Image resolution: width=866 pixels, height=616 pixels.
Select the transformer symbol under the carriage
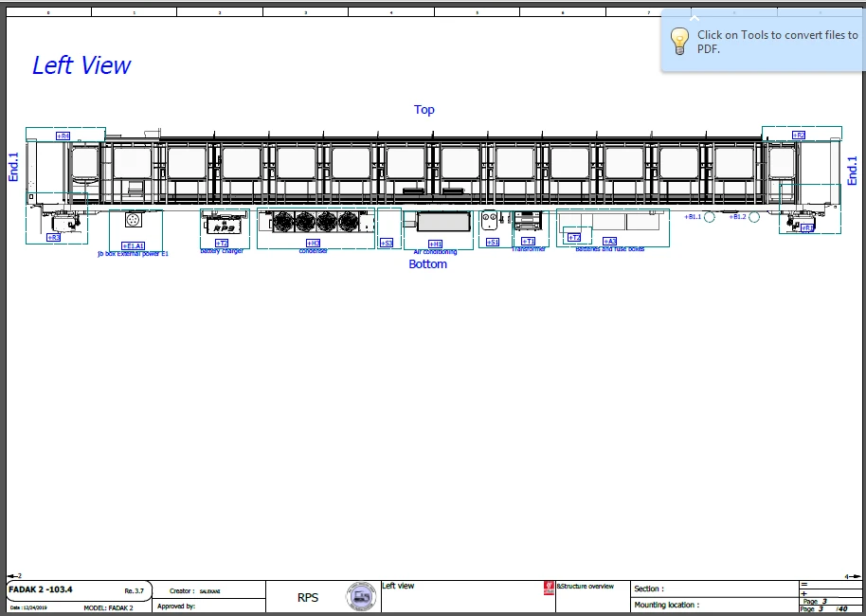(526, 221)
